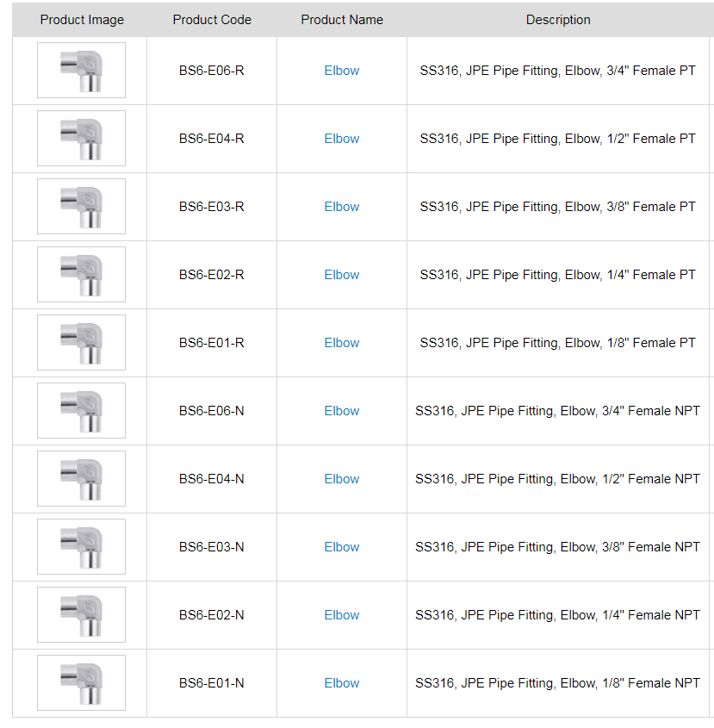This screenshot has height=728, width=714.
Task: Click the BS6-E01-R elbow picture
Action: click(81, 343)
